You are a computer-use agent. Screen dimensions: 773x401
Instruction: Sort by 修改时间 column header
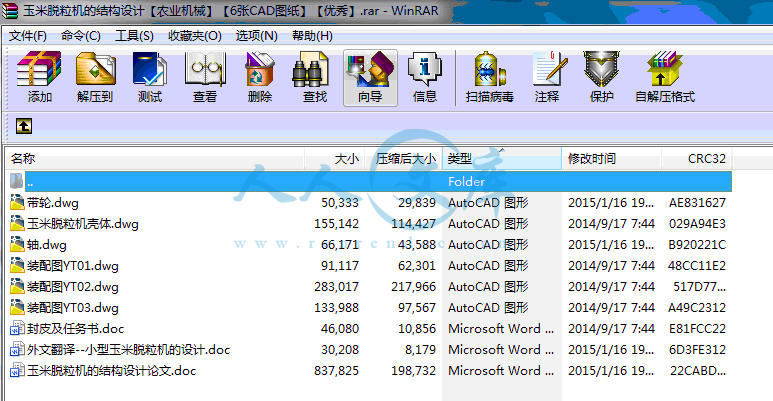611,158
